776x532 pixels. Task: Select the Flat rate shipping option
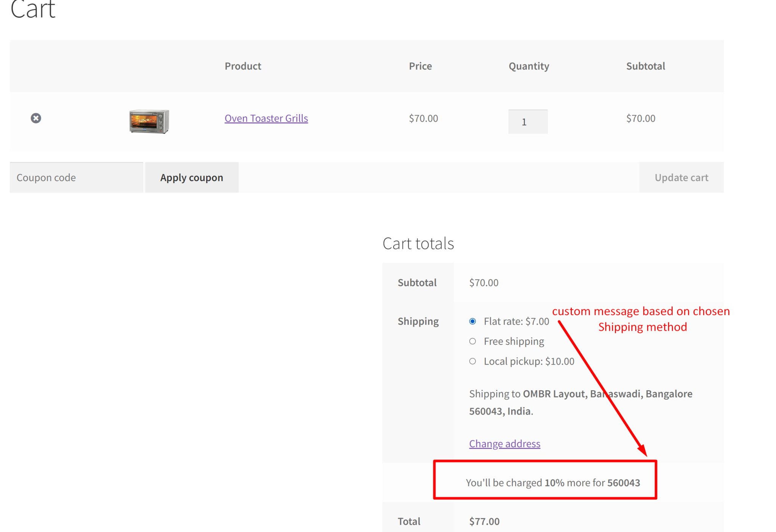472,321
